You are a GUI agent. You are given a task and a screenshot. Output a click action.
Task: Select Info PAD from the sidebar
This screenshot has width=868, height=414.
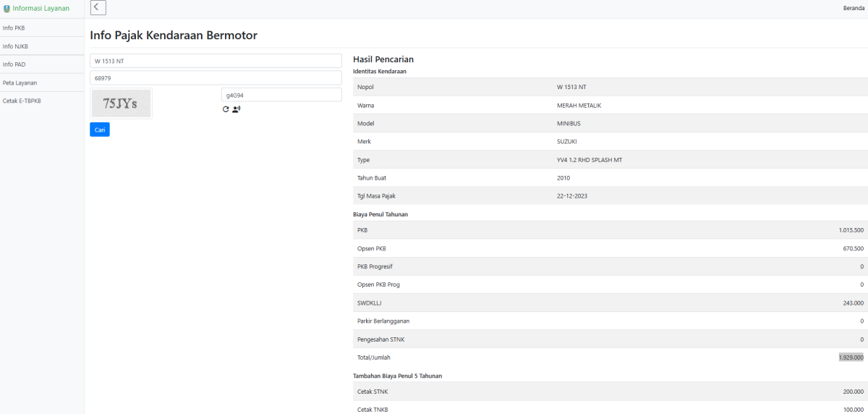tap(14, 64)
